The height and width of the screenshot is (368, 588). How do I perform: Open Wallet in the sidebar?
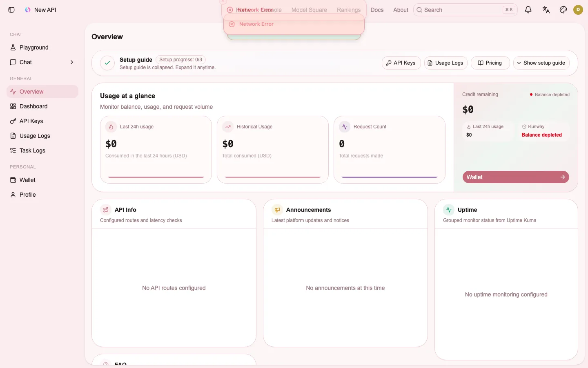[x=42, y=180]
